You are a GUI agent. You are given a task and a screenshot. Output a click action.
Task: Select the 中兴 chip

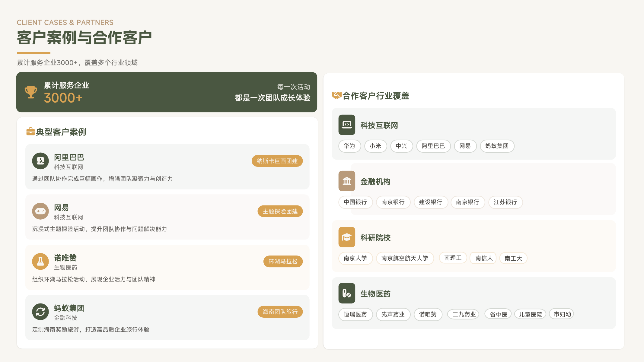[401, 146]
